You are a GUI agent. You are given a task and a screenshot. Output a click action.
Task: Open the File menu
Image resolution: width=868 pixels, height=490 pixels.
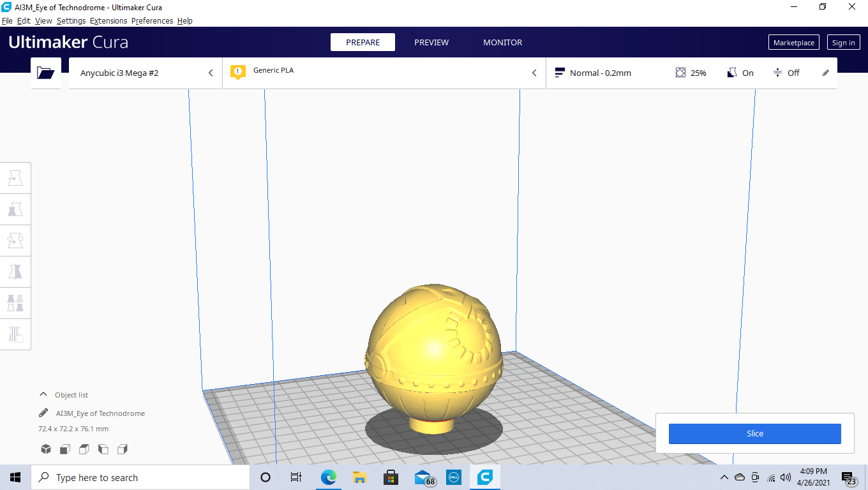click(x=7, y=20)
